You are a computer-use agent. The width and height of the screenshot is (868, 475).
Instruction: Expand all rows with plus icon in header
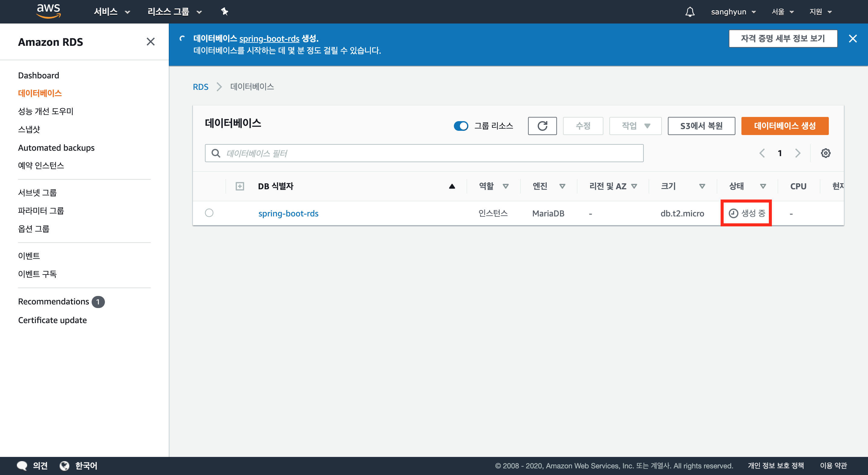click(240, 186)
